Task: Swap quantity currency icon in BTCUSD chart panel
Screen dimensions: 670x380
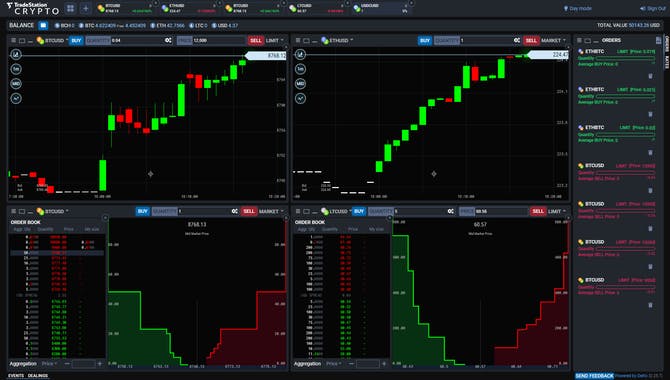Action: pos(168,41)
